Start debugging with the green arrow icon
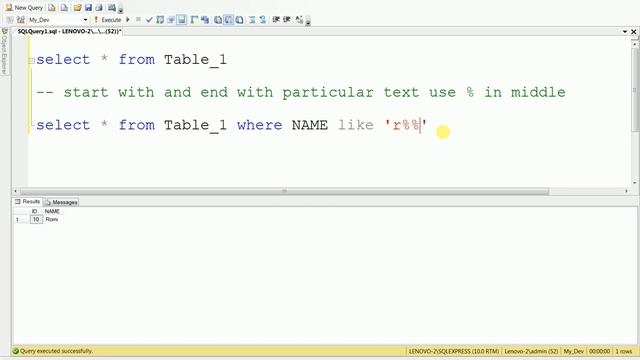The height and width of the screenshot is (360, 640). 128,20
